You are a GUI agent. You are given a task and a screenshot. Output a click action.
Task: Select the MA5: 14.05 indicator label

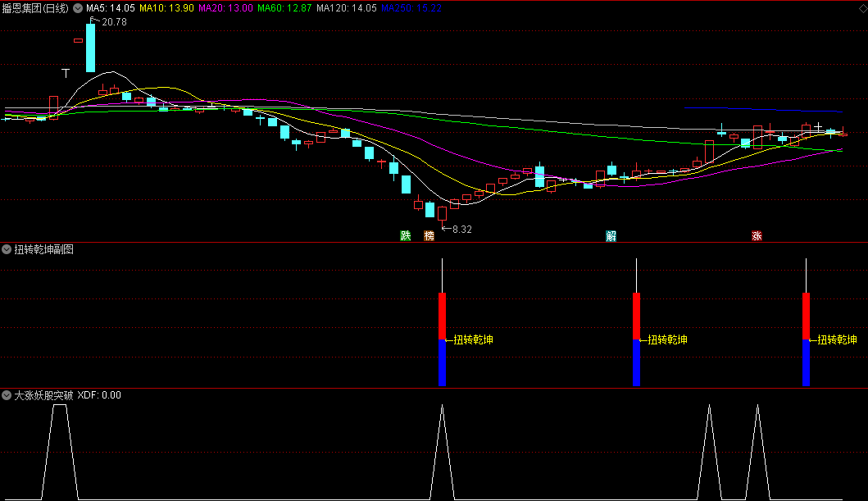click(110, 8)
